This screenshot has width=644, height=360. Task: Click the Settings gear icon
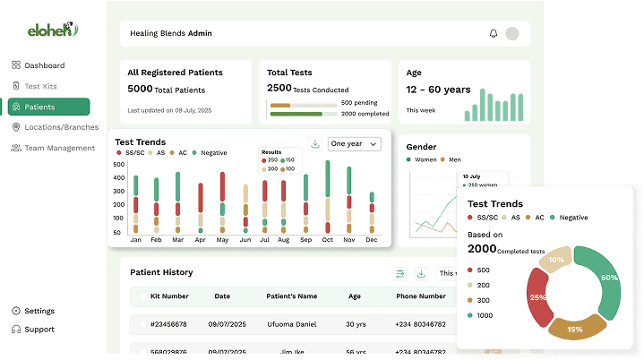pyautogui.click(x=16, y=311)
